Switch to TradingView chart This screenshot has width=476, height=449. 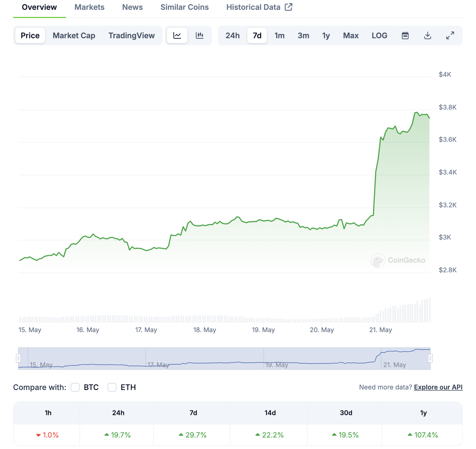[x=132, y=36]
